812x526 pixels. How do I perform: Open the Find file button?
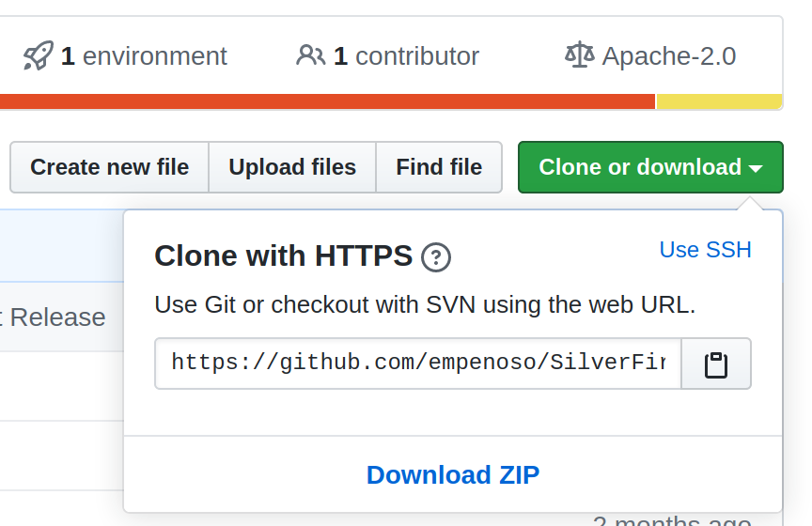click(439, 167)
